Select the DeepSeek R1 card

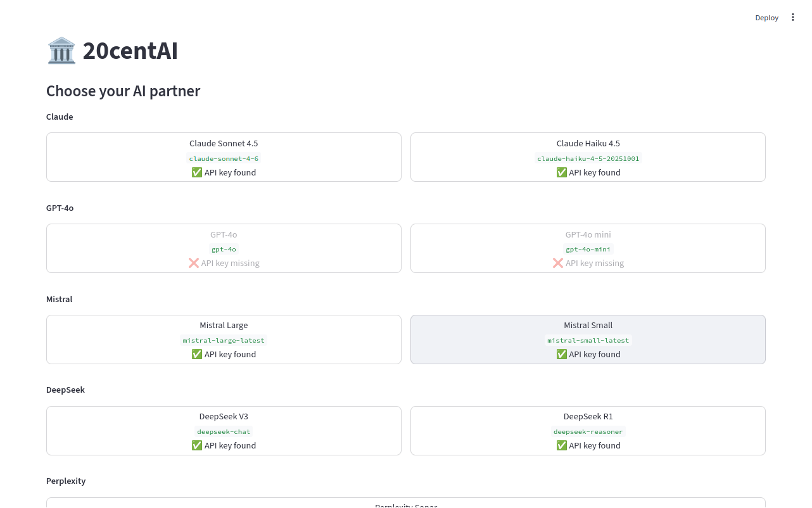tap(588, 431)
